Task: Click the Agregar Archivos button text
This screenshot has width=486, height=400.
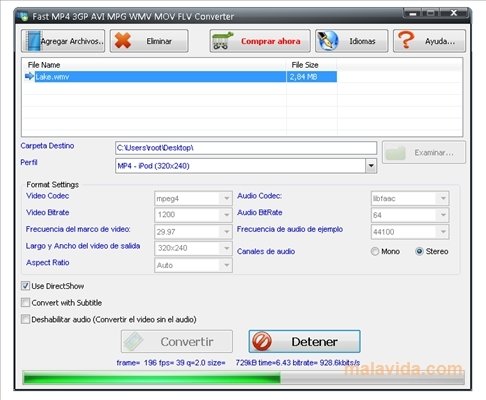Action: (72, 41)
